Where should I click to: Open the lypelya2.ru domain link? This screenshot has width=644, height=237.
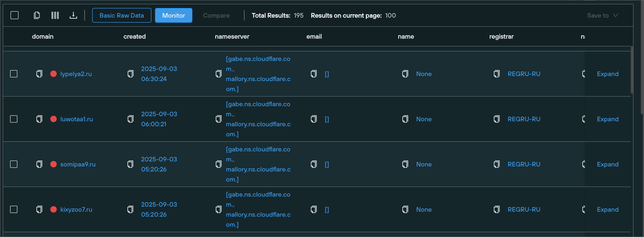coord(76,74)
